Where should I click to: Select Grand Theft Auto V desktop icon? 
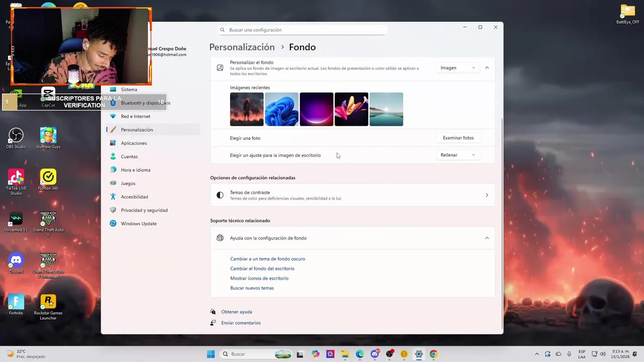click(48, 224)
